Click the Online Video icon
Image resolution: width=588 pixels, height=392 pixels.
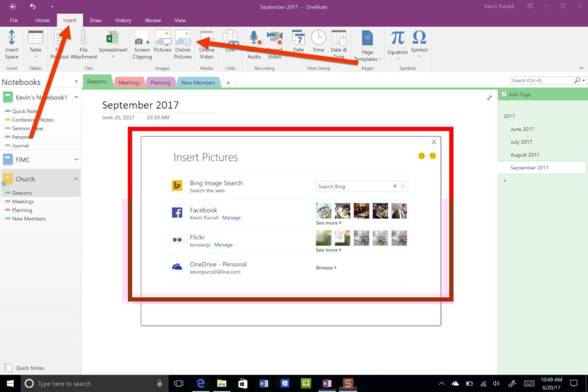(x=207, y=37)
